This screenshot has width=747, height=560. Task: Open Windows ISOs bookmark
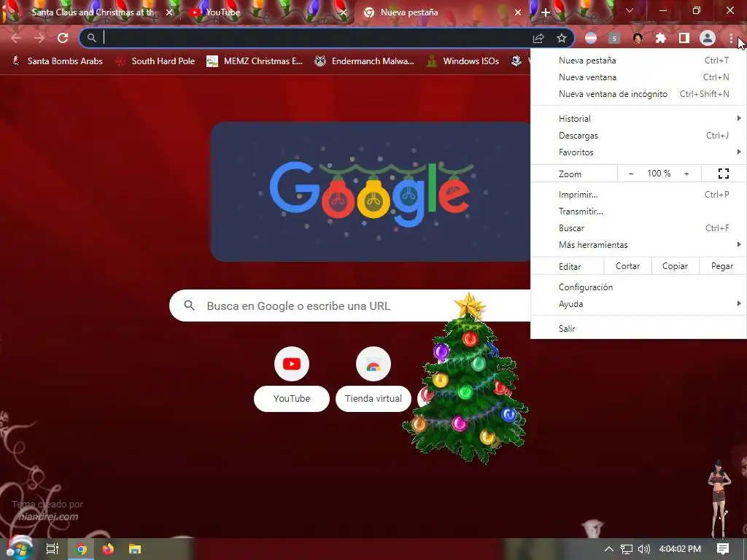pyautogui.click(x=462, y=61)
